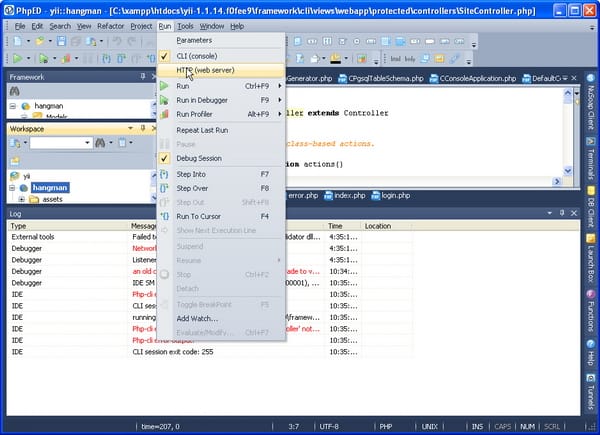Open Help side panel
The image size is (600, 435).
point(590,353)
